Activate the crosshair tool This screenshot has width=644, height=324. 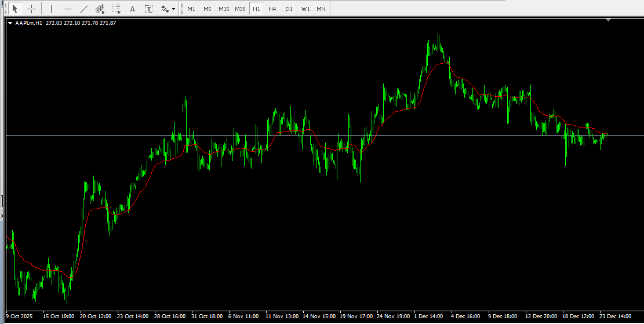32,9
